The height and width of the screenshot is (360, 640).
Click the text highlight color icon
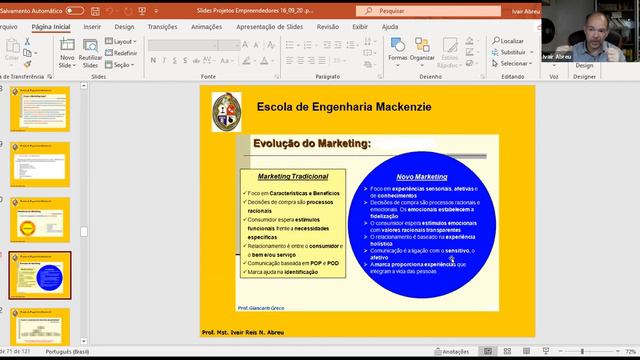[246, 60]
